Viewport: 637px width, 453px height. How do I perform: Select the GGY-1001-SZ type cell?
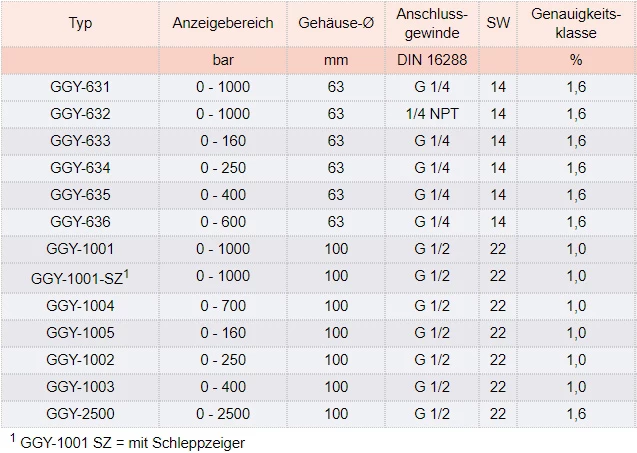(x=80, y=276)
